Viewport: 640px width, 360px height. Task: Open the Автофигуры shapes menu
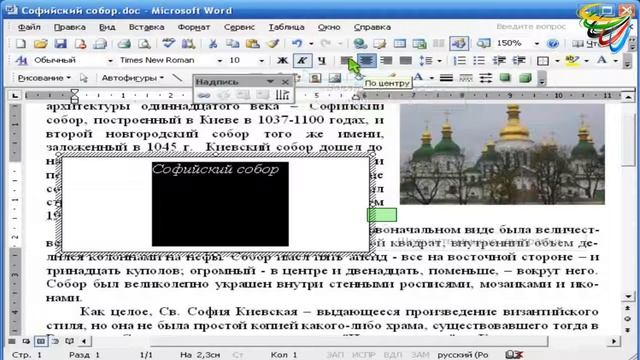click(133, 78)
